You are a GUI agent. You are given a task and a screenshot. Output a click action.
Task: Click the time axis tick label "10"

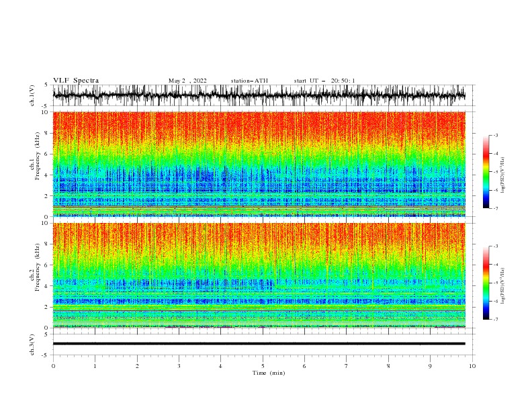click(472, 366)
